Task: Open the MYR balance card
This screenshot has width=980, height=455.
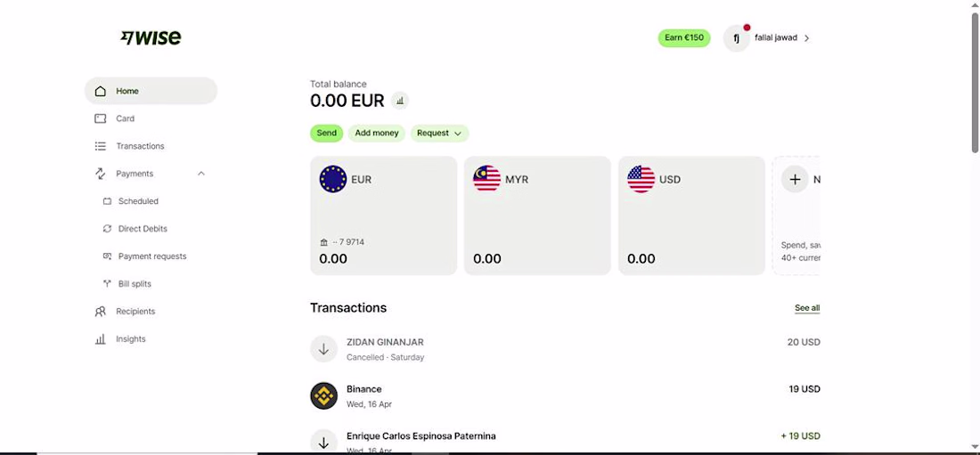Action: tap(537, 215)
